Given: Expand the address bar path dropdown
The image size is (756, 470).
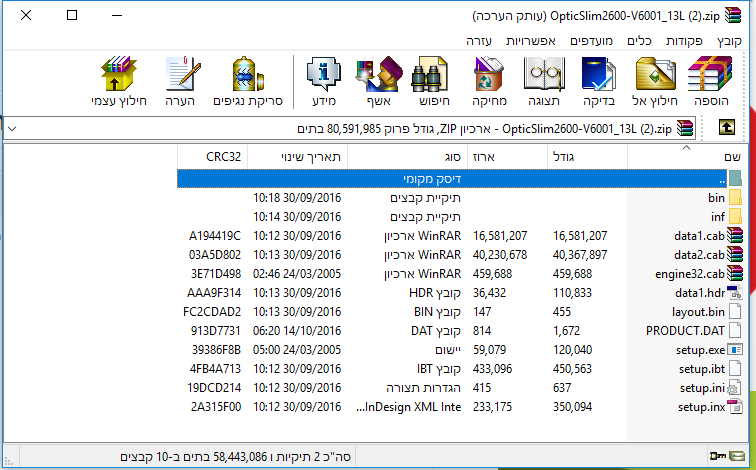Looking at the screenshot, I should click(13, 129).
